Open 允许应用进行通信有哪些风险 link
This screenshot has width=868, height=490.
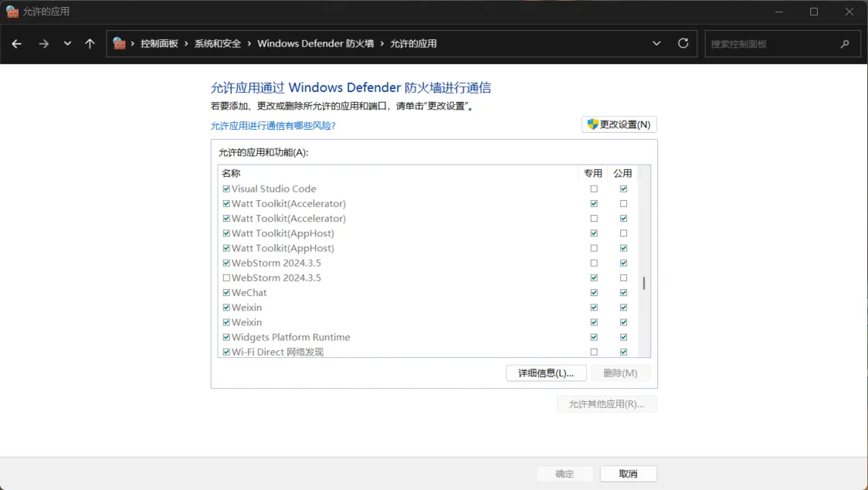pyautogui.click(x=273, y=126)
